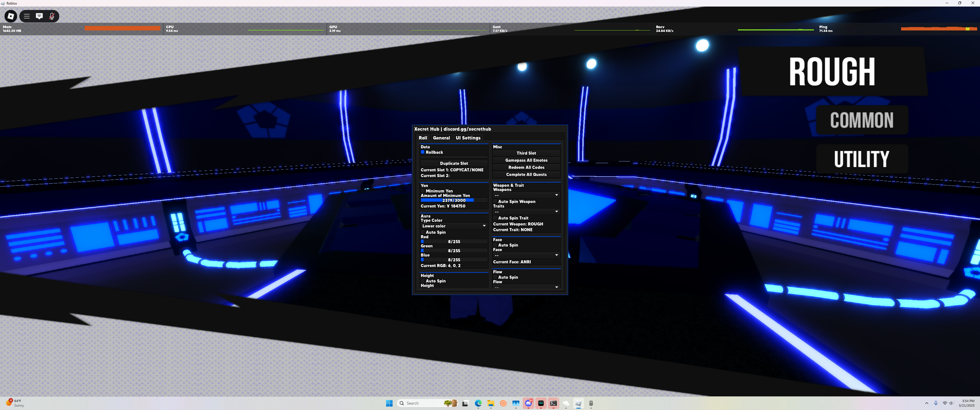The image size is (980, 410).
Task: Open the UI Settings tab
Action: click(x=468, y=138)
